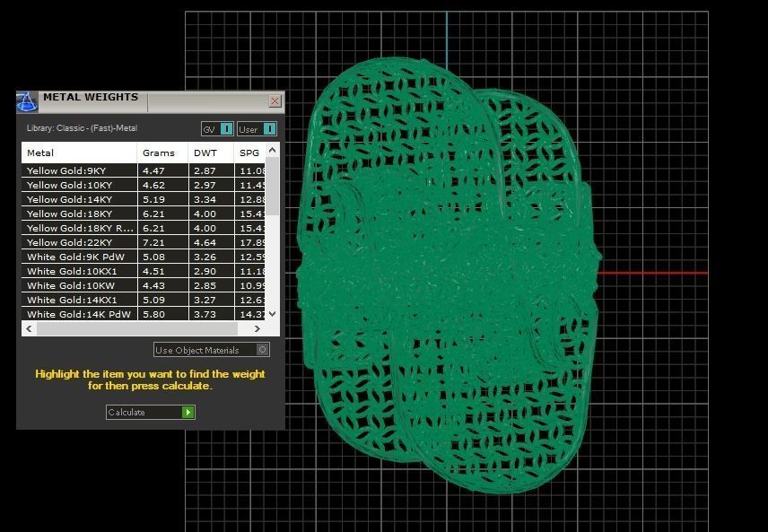Screen dimensions: 768x532
Task: Select the White Gold:10KX1 row
Action: [144, 271]
